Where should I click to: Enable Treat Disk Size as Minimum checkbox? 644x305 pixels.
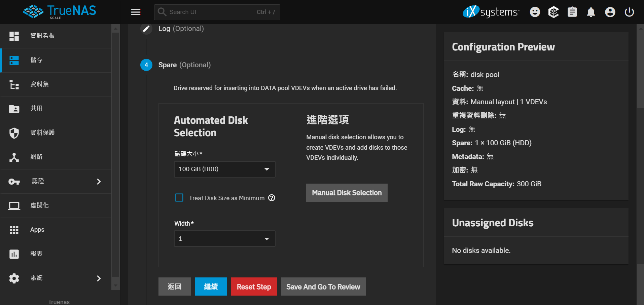[179, 198]
